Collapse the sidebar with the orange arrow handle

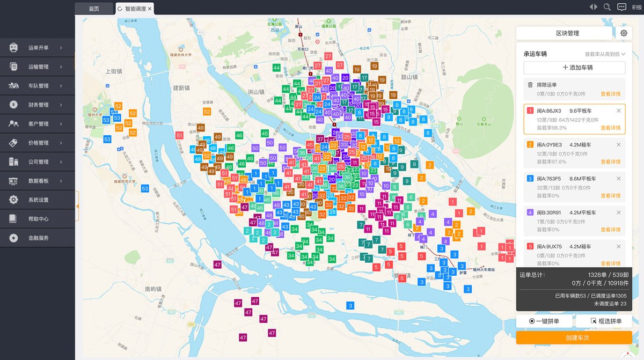[x=77, y=206]
